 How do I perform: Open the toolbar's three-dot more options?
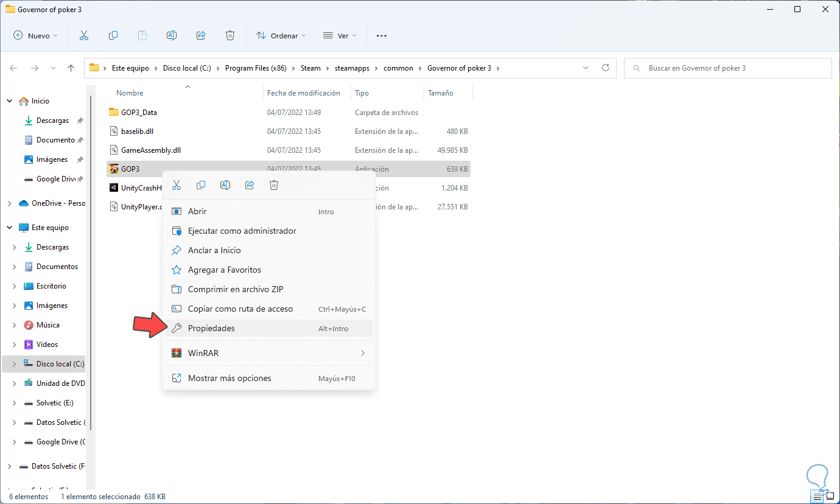click(x=382, y=35)
